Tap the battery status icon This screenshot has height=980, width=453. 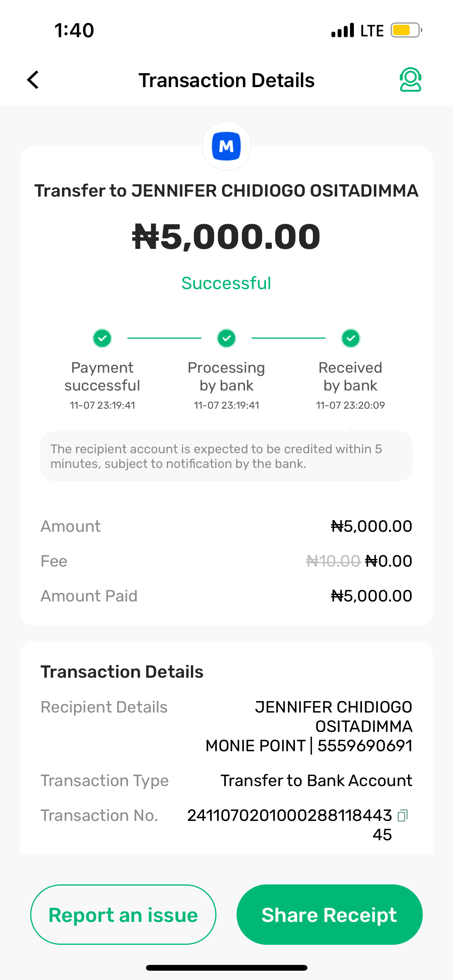(406, 30)
